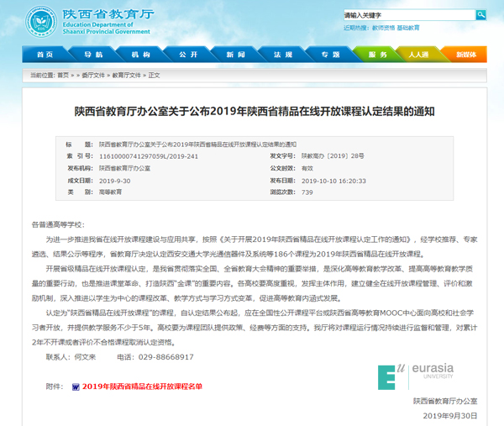Image resolution: width=504 pixels, height=426 pixels.
Task: Go to the 公开 menu section
Action: 187,55
